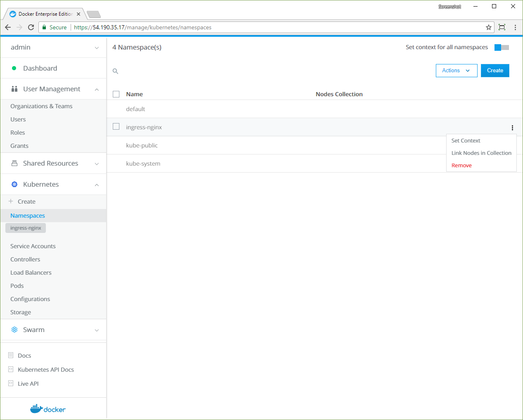Open the three-dot menu for ingress-nginx
The image size is (523, 420).
[512, 128]
